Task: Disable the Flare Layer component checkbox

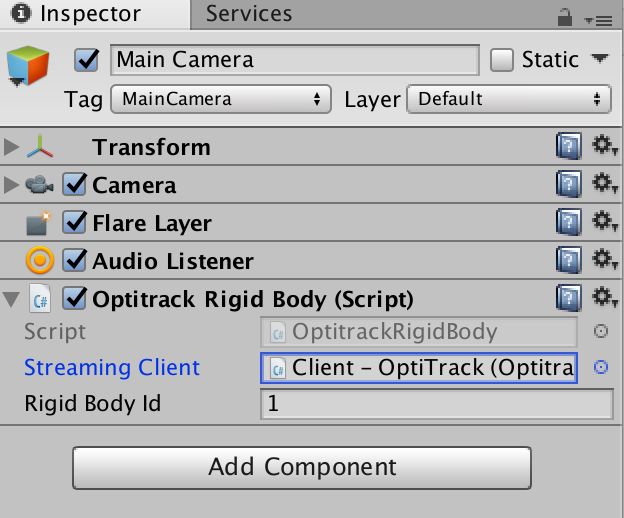Action: point(74,222)
